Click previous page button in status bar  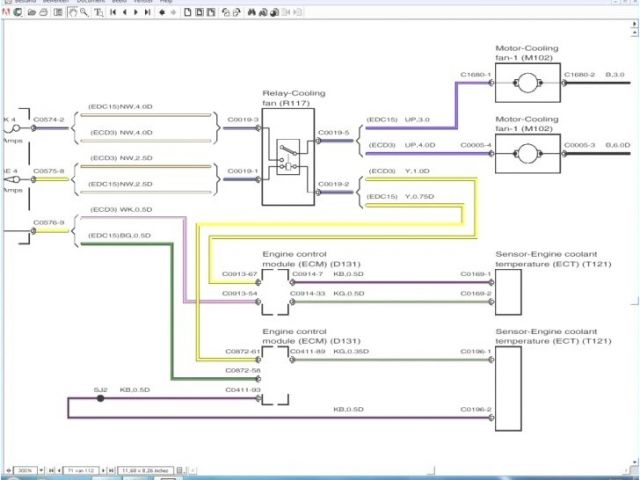60,470
